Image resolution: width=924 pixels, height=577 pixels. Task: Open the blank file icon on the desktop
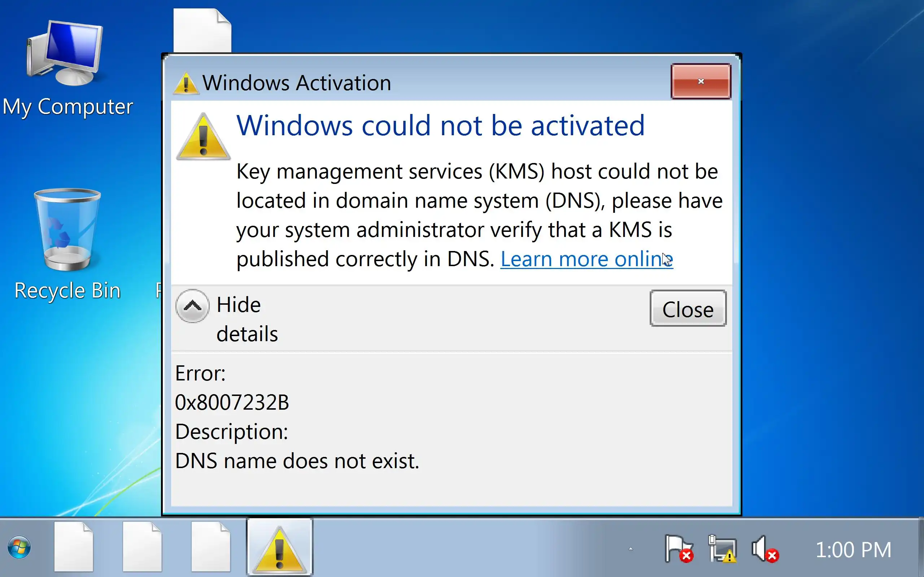tap(202, 31)
